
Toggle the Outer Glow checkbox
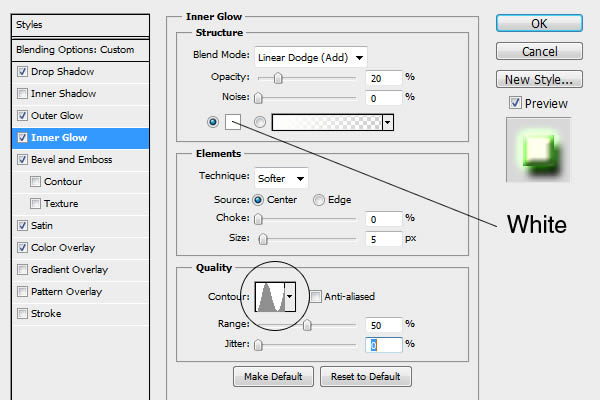(x=22, y=116)
